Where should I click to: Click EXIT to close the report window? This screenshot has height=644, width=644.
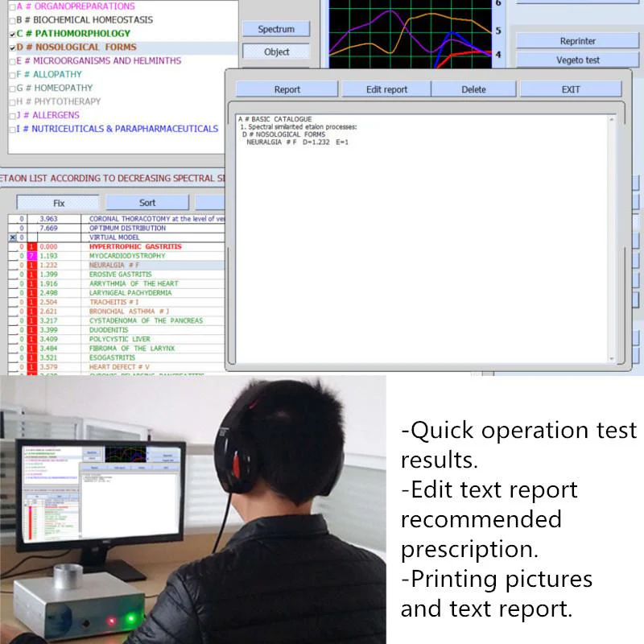click(572, 89)
